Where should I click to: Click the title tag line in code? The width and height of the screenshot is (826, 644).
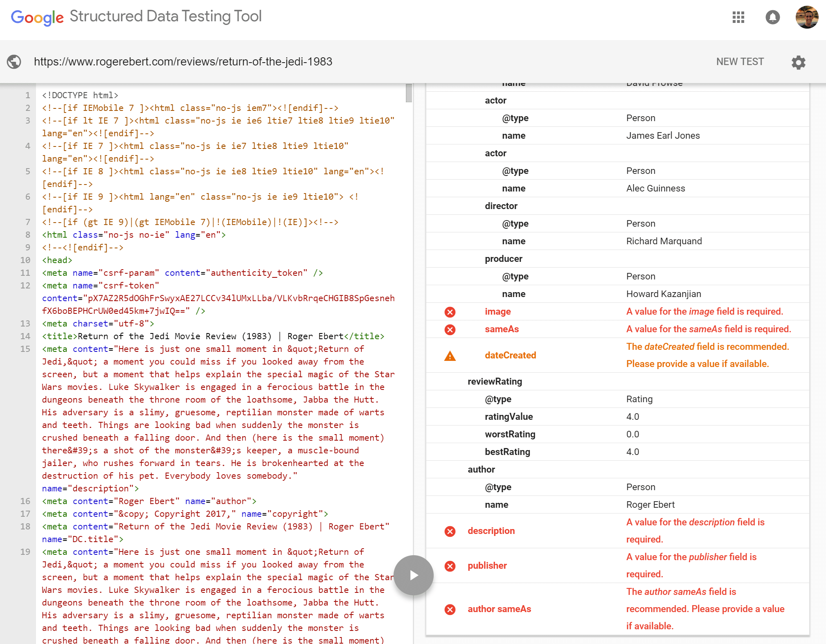pos(213,336)
